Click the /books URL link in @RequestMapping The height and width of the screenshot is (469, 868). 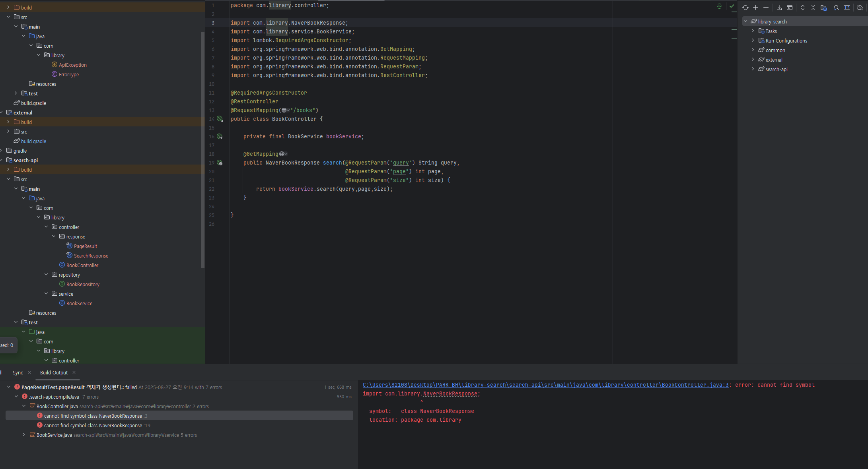click(303, 110)
